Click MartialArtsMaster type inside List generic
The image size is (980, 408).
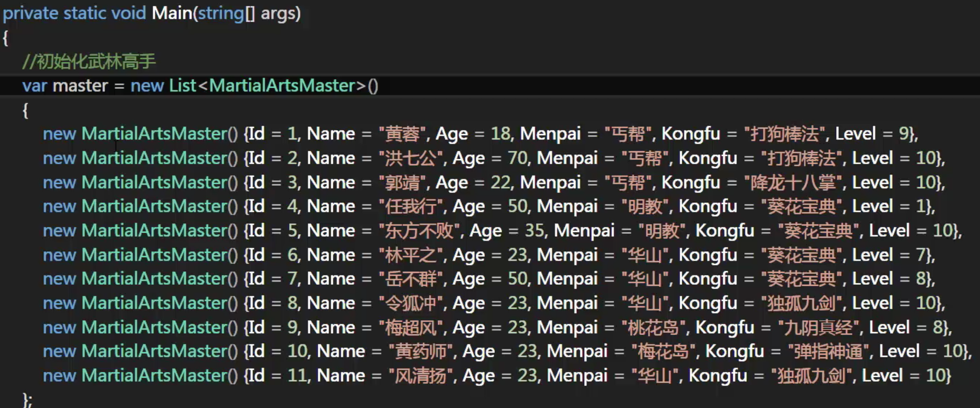(282, 86)
